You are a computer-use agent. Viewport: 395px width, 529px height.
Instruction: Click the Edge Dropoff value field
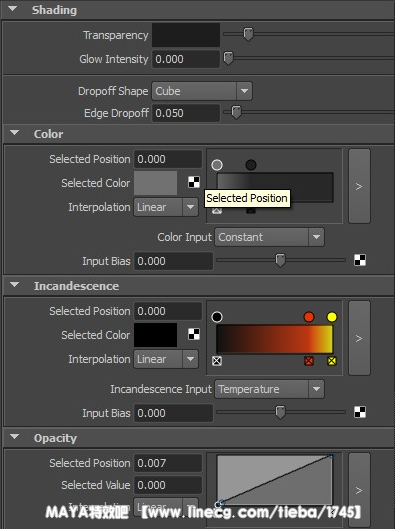186,113
